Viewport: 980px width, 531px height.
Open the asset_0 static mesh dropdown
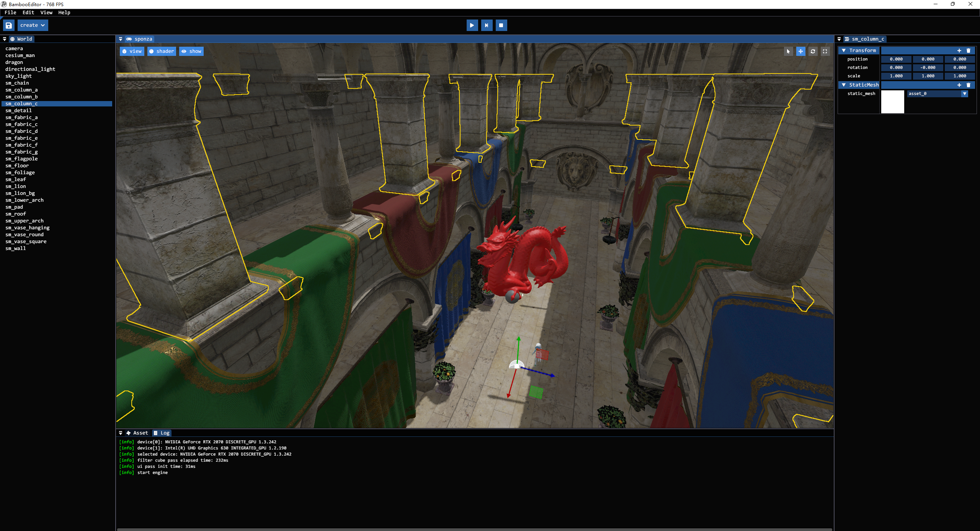[964, 94]
